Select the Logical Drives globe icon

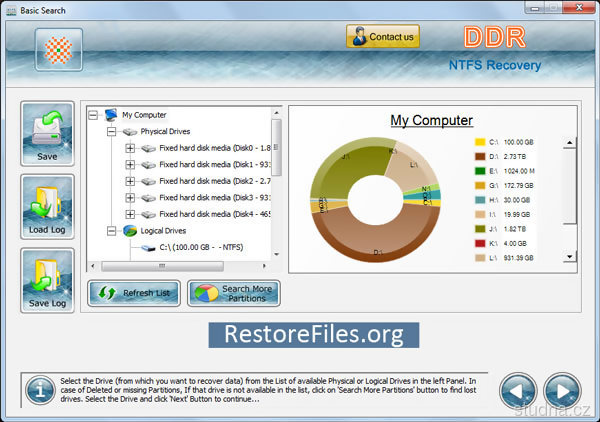[130, 231]
